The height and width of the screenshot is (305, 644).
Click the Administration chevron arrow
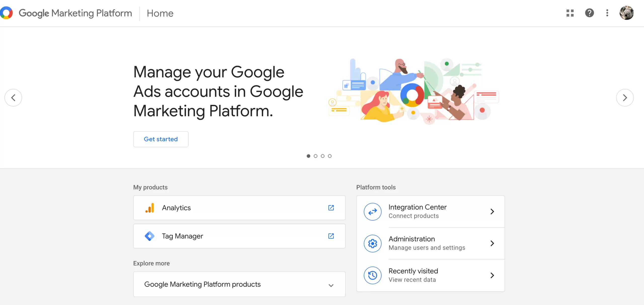pyautogui.click(x=492, y=243)
